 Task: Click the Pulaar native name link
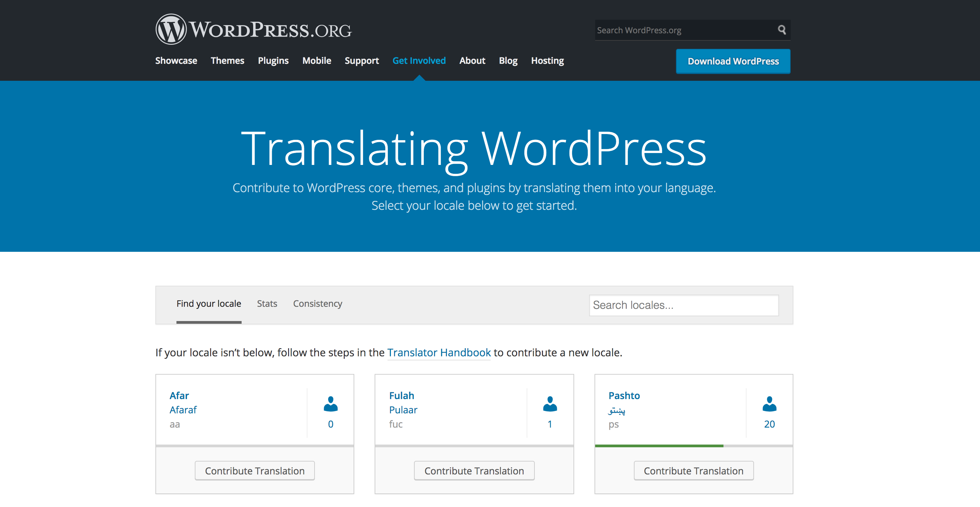(x=403, y=410)
